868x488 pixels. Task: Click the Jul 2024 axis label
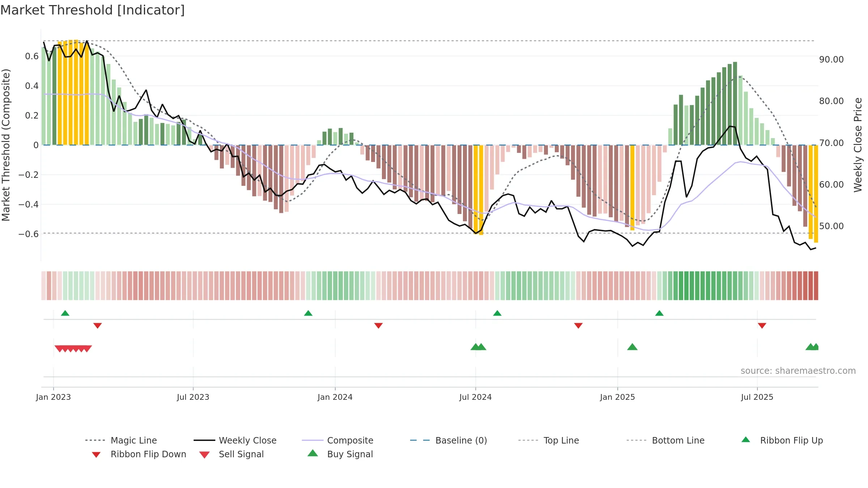[x=476, y=397]
